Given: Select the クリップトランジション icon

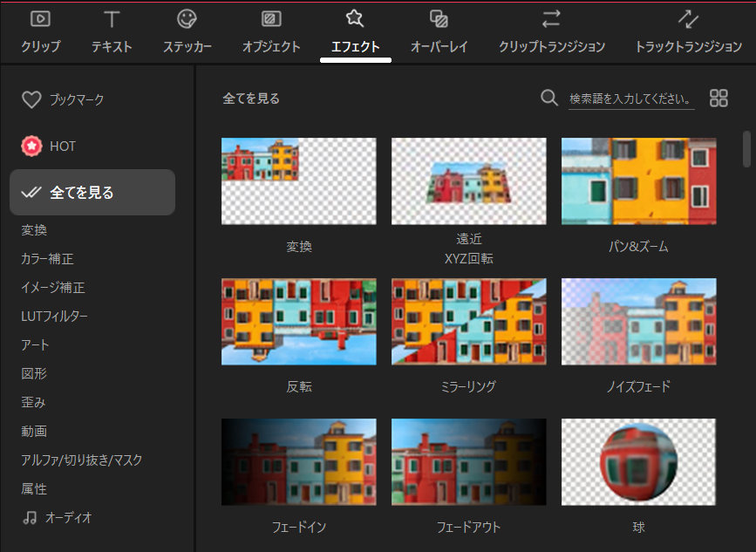Looking at the screenshot, I should tap(551, 19).
